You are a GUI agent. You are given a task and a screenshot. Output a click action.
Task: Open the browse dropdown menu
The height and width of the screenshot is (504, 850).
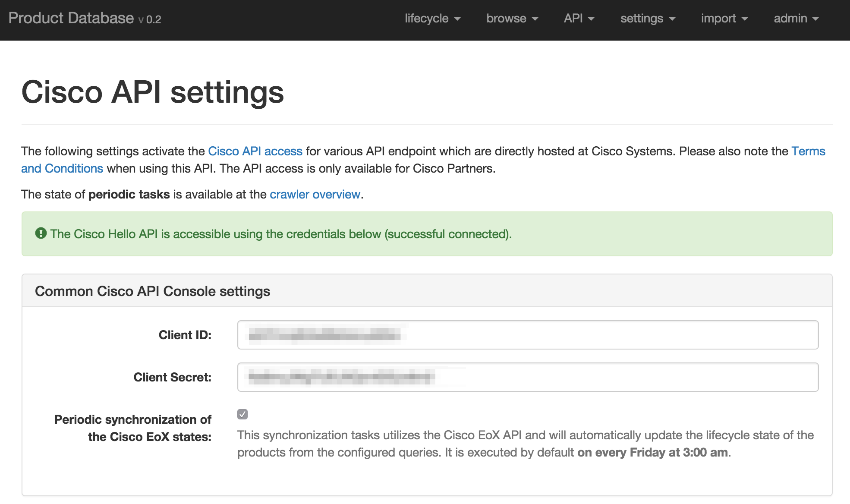click(512, 19)
